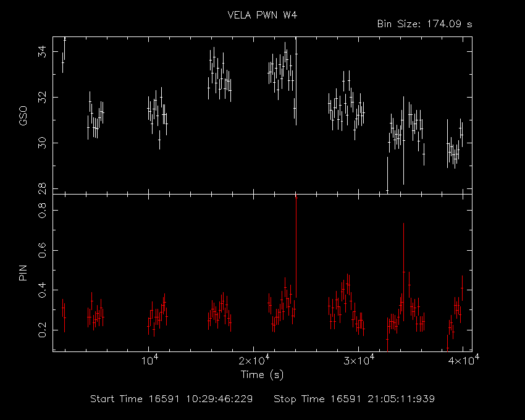Click the 0.6 tick label on PIN axis

click(x=42, y=250)
